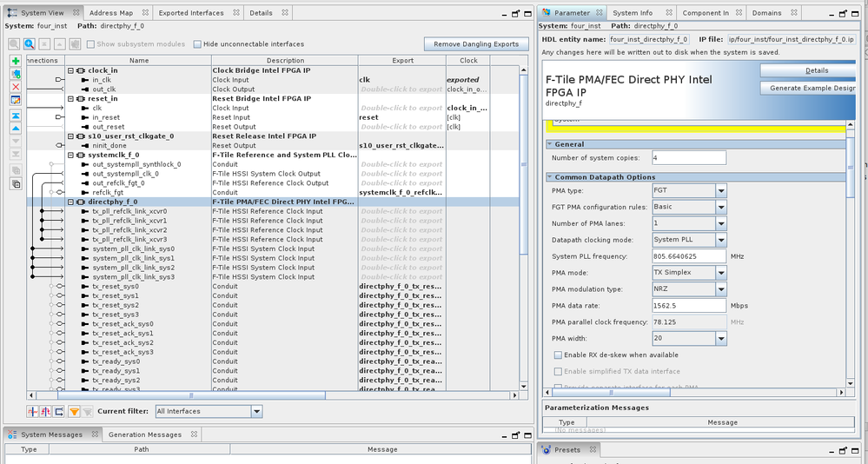Click the PMA data rate input field
This screenshot has height=464, width=868.
688,306
